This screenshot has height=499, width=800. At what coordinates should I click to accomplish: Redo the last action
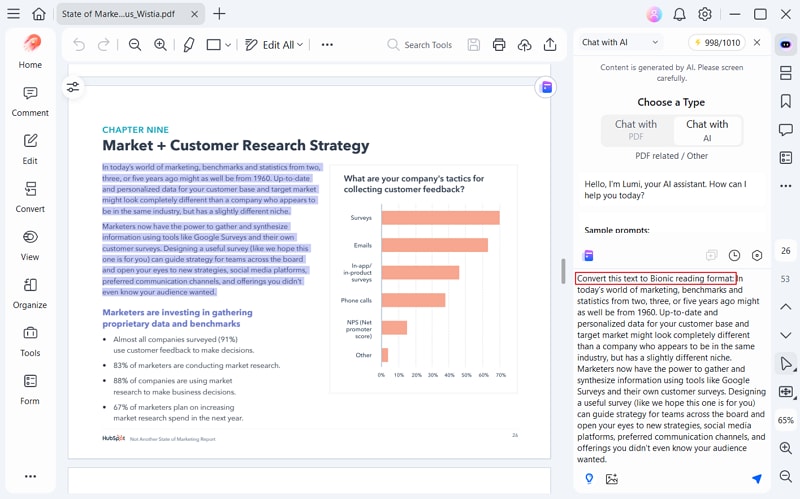[104, 45]
